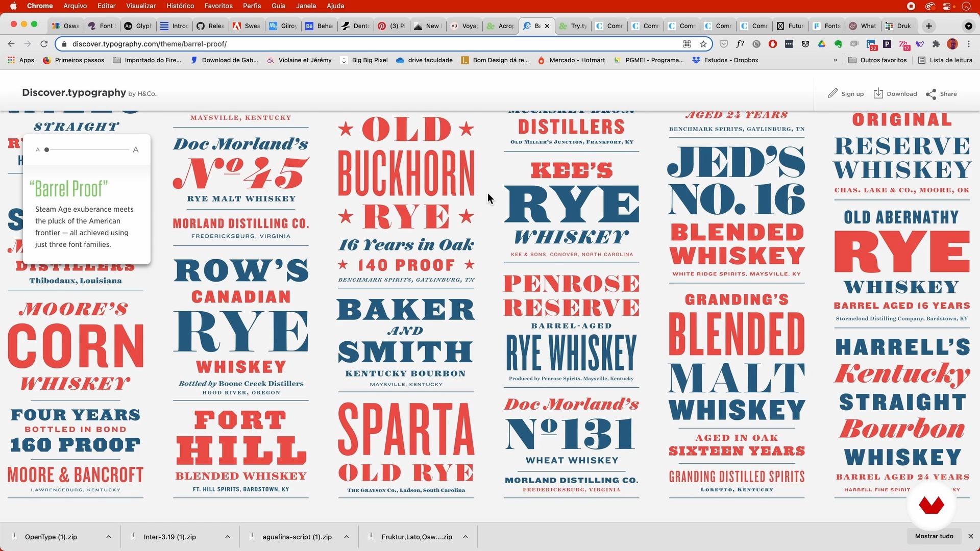
Task: Open the QR code page icon in the address bar
Action: (687, 44)
